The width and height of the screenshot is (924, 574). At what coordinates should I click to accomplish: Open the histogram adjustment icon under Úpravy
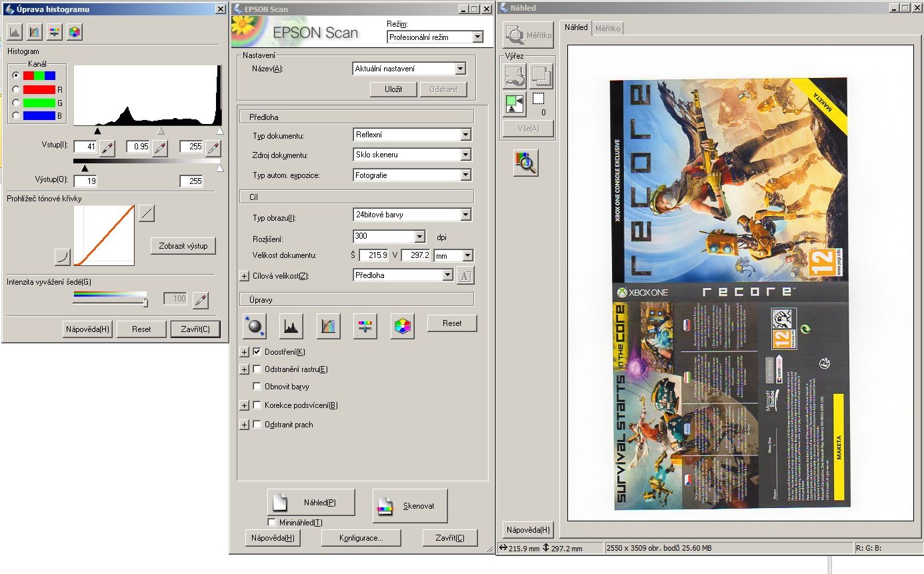click(x=291, y=325)
